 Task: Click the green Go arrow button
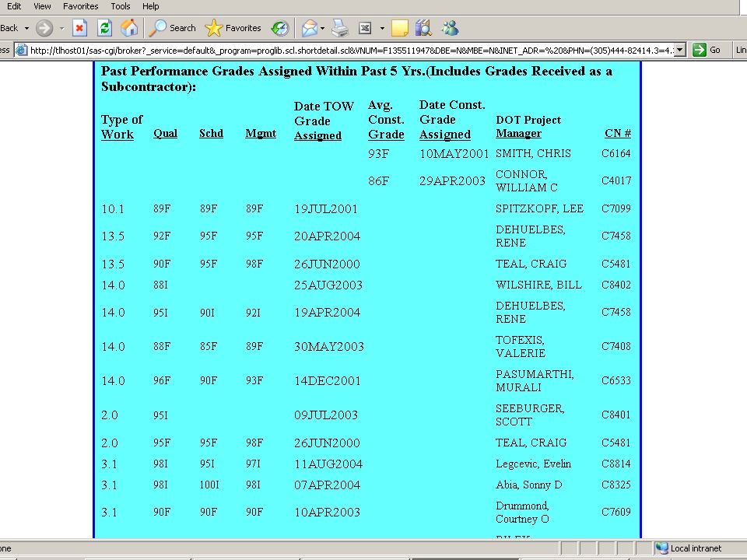(x=700, y=50)
